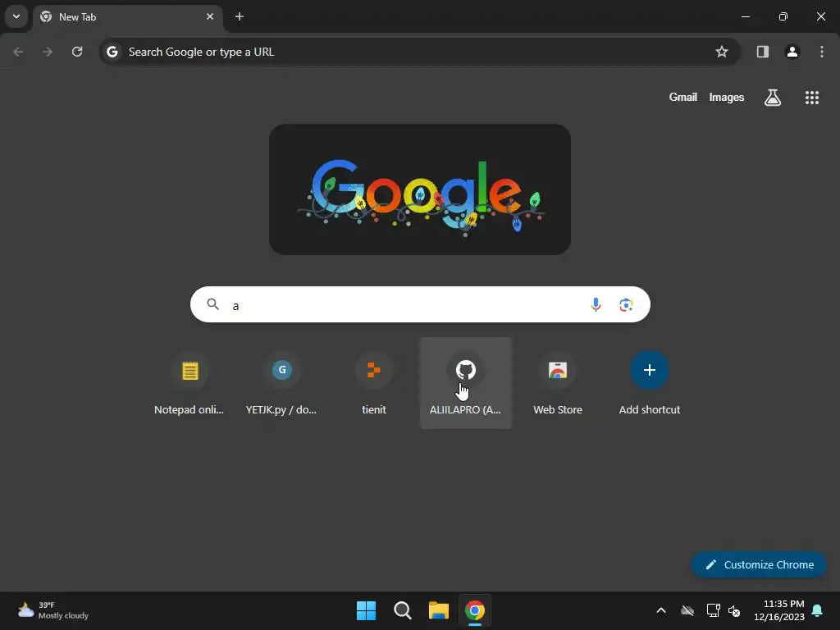Click the magnifier icon in the search box
The image size is (840, 630).
pos(212,304)
